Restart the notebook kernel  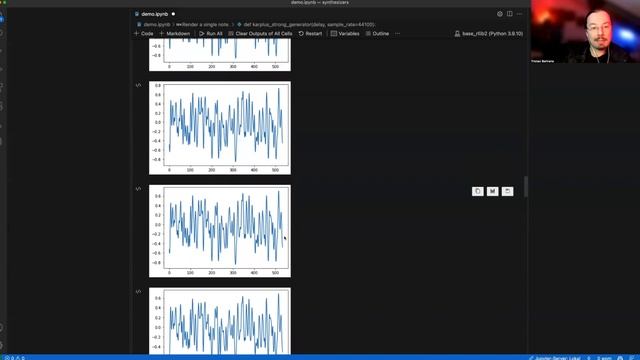coord(310,33)
